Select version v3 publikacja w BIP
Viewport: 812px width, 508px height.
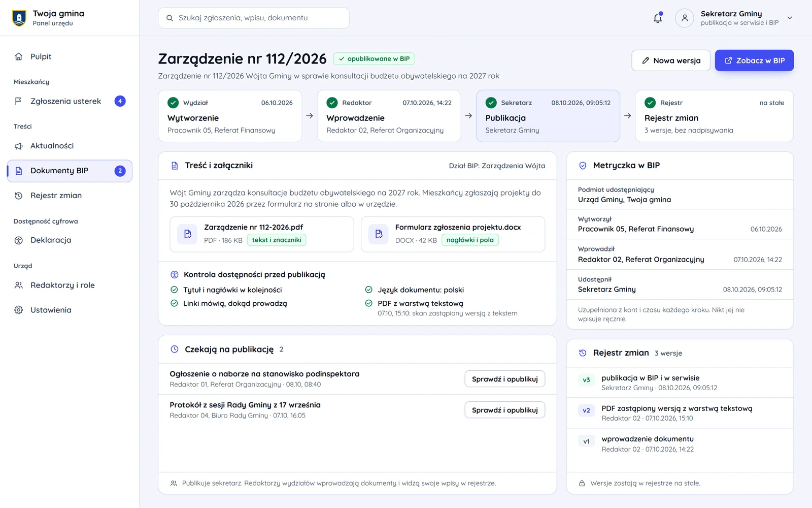click(x=680, y=383)
